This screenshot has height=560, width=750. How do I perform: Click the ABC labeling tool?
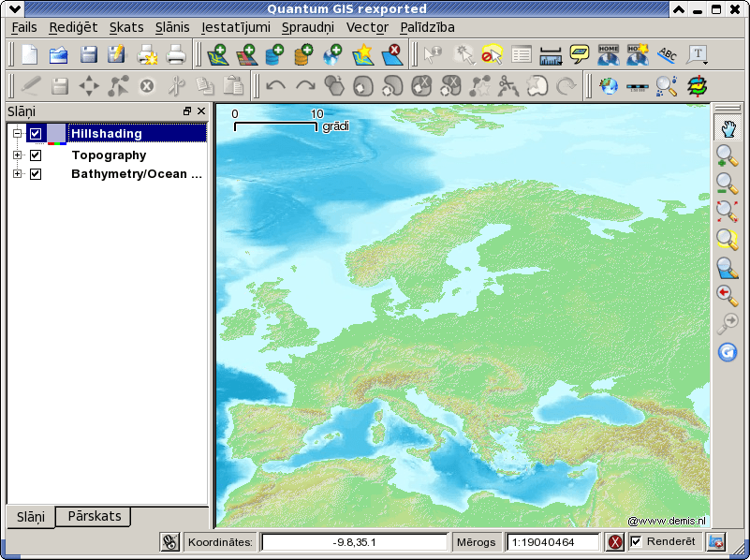(668, 54)
